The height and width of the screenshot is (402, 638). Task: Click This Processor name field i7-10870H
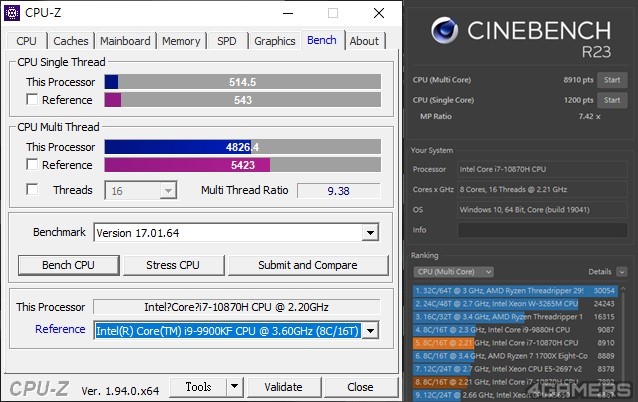(236, 307)
